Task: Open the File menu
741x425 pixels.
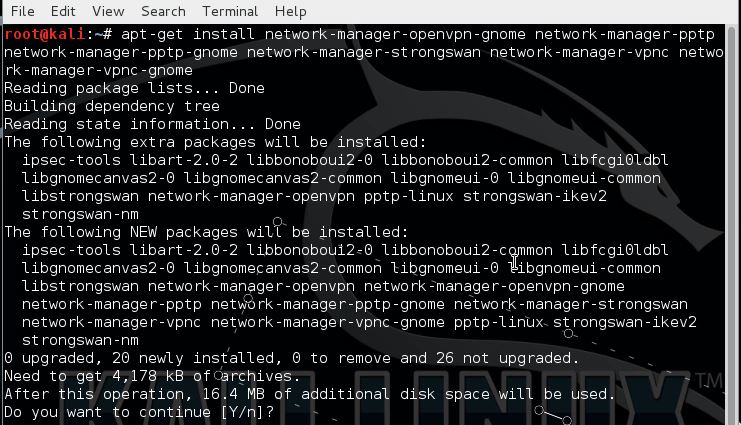Action: click(x=22, y=11)
